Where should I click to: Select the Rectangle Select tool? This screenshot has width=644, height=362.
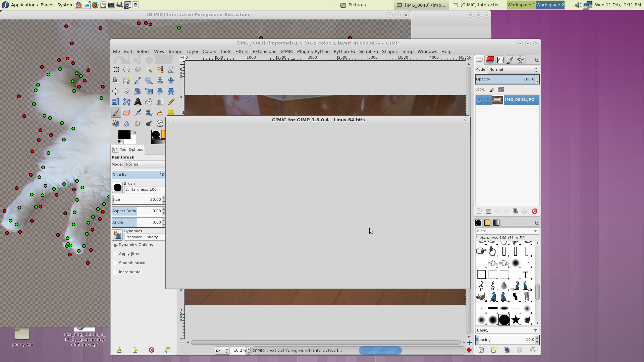[116, 70]
